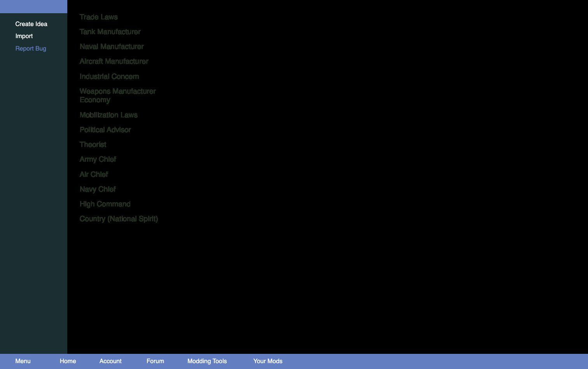
Task: Open Modding Tools in the bottom bar
Action: [207, 361]
